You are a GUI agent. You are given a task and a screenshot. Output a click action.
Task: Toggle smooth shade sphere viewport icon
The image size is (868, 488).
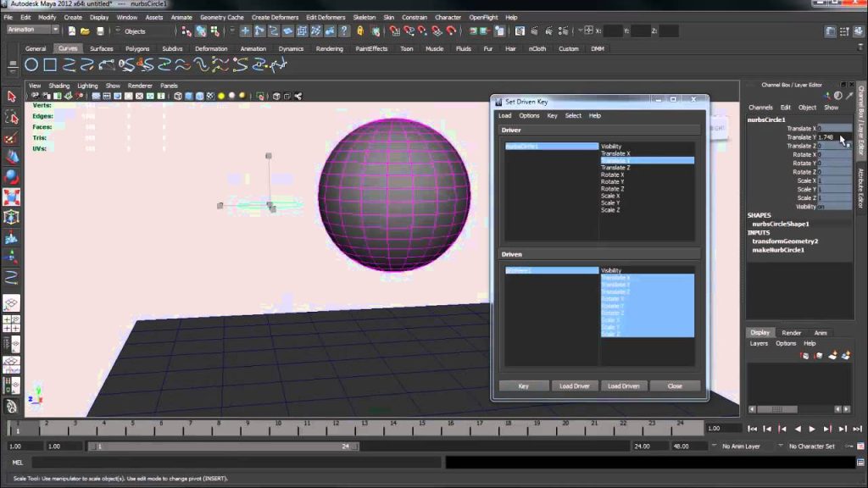click(x=189, y=97)
